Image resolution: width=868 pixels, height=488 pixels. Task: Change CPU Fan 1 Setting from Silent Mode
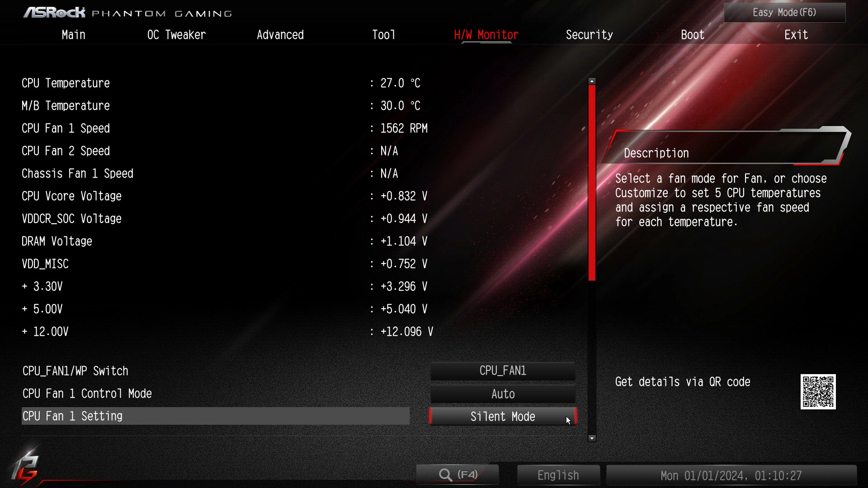point(503,416)
